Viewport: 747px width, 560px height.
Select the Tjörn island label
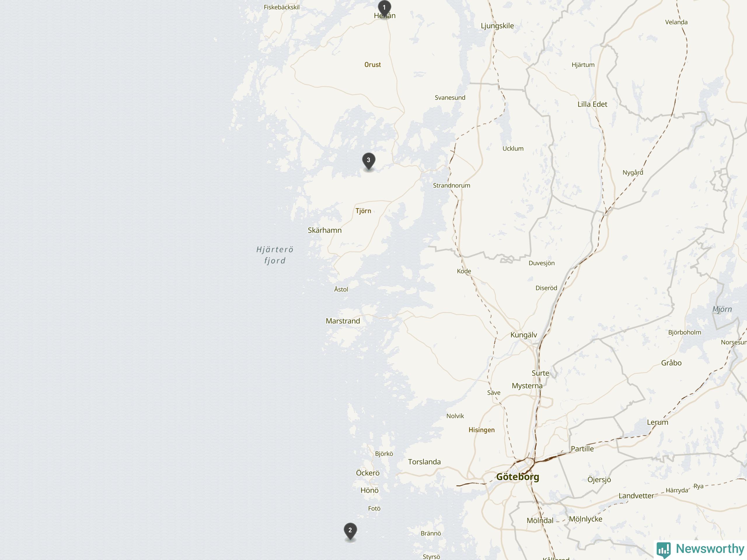[x=363, y=211]
